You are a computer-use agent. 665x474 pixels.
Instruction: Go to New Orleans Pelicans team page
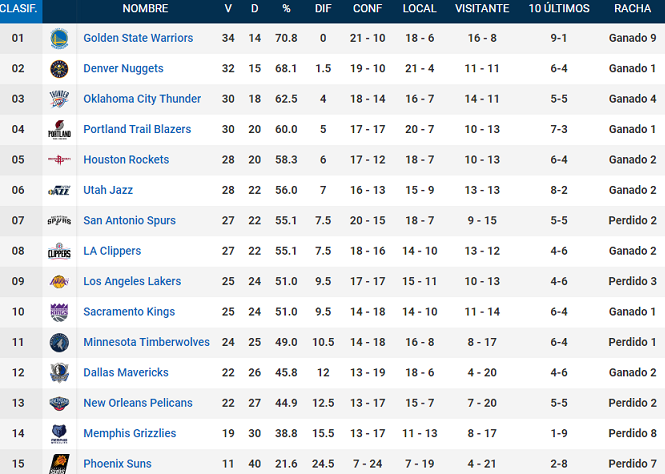[x=138, y=403]
